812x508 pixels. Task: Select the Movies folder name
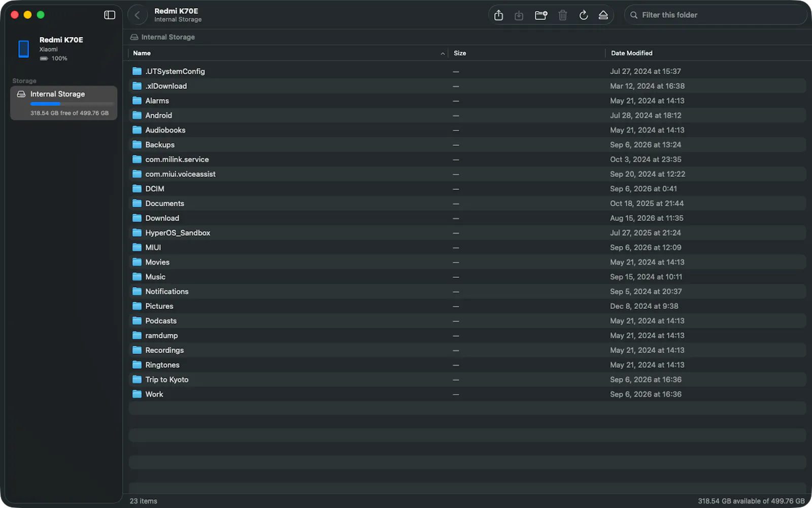pyautogui.click(x=157, y=262)
